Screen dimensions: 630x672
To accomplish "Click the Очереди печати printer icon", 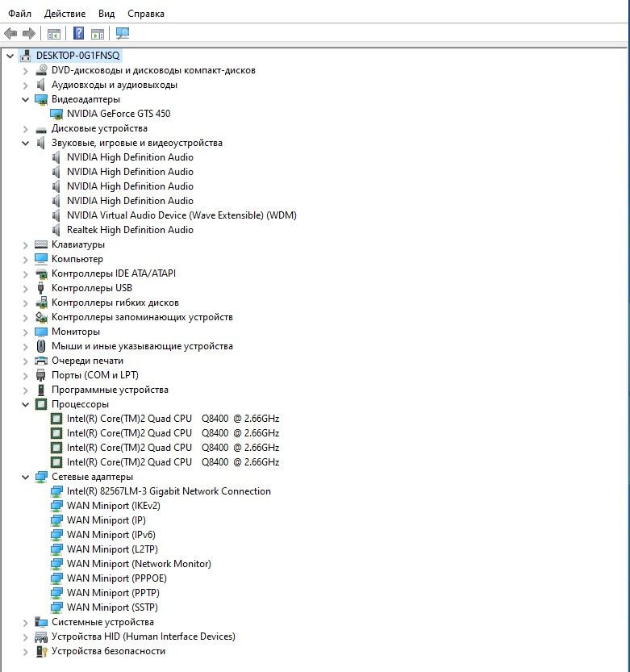I will coord(41,361).
